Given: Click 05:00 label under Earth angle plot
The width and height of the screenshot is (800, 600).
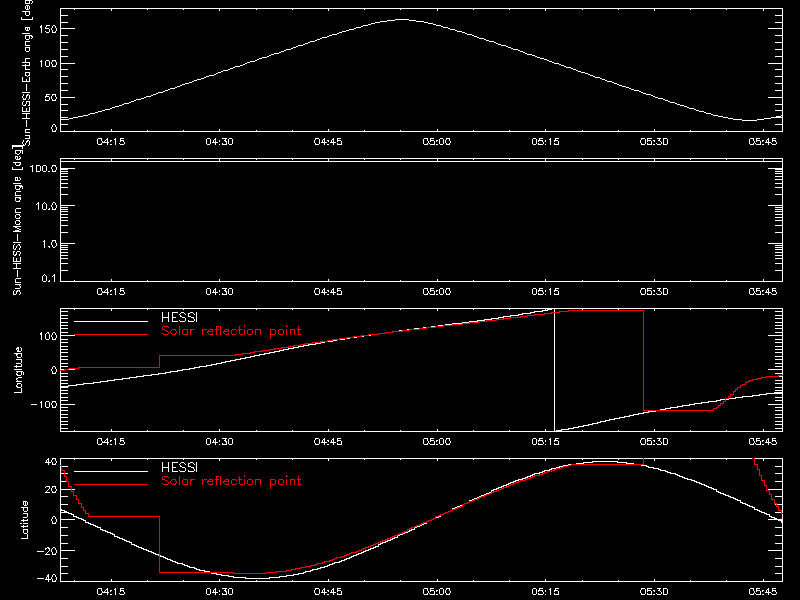Looking at the screenshot, I should 437,142.
